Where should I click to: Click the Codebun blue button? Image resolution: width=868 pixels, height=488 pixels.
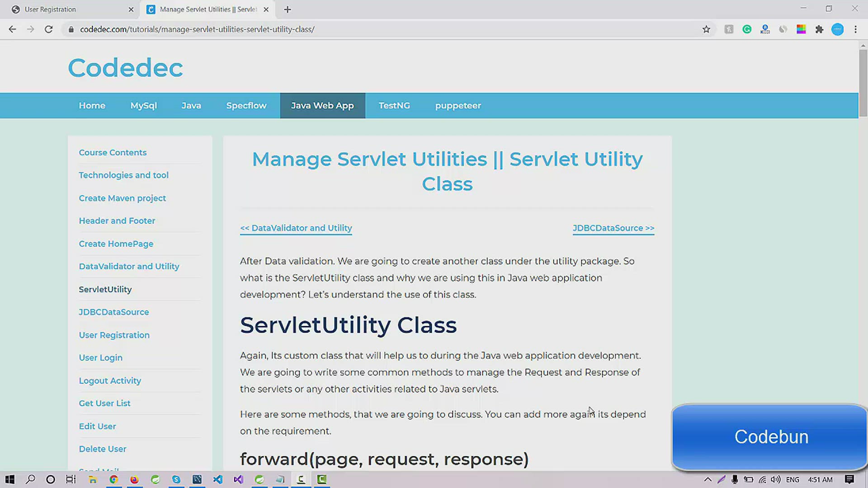(x=770, y=437)
